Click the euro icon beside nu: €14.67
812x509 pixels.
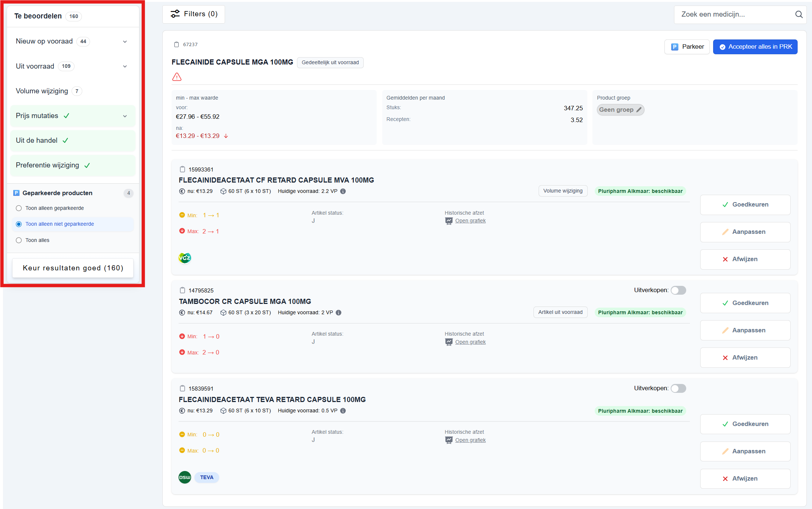182,312
